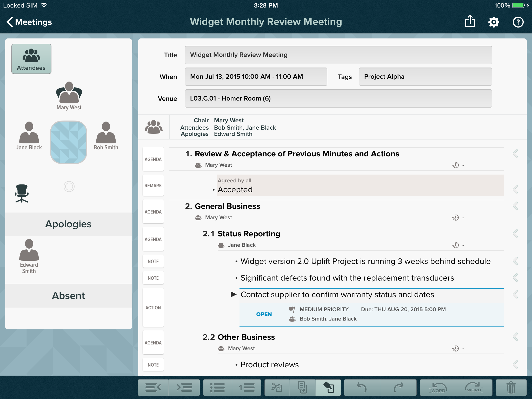Click the indent toolbar button
Viewport: 532px width, 399px height.
(184, 388)
